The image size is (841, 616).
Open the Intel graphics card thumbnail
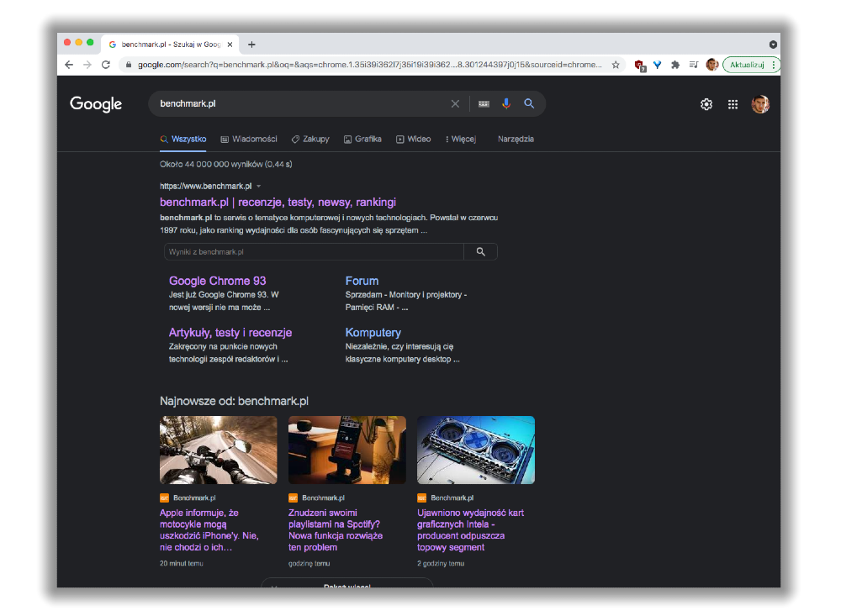pos(476,450)
